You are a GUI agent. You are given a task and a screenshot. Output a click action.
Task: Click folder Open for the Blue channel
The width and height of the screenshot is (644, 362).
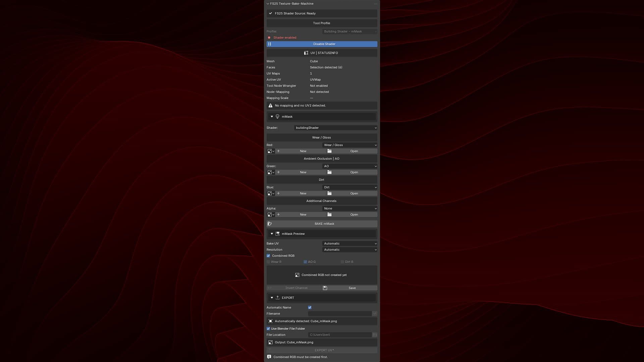click(351, 193)
